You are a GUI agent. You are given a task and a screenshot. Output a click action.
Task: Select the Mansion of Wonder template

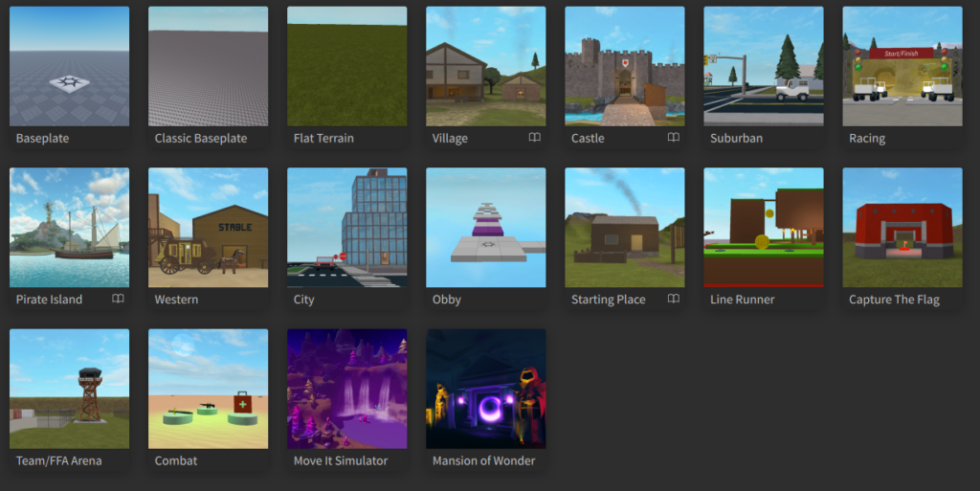485,388
